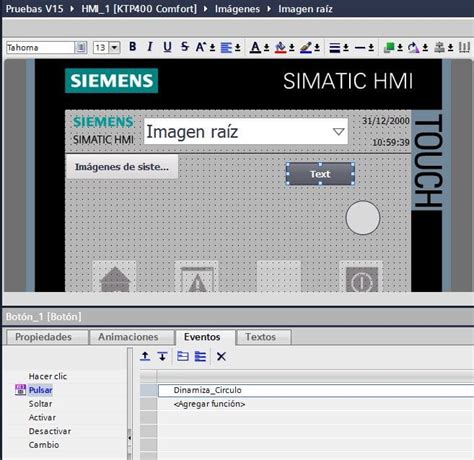
Task: Click the rotate object icon
Action: pyautogui.click(x=414, y=48)
